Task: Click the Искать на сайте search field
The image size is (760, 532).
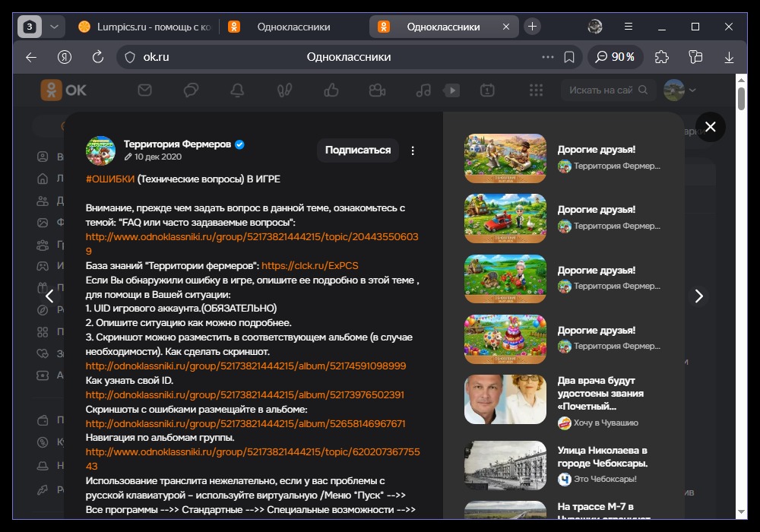Action: pyautogui.click(x=609, y=90)
